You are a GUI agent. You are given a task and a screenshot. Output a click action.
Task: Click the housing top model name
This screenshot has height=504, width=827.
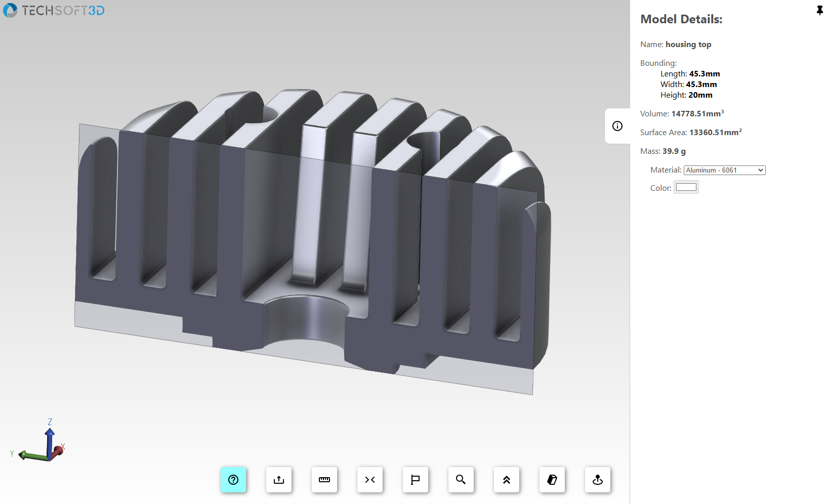pyautogui.click(x=688, y=45)
